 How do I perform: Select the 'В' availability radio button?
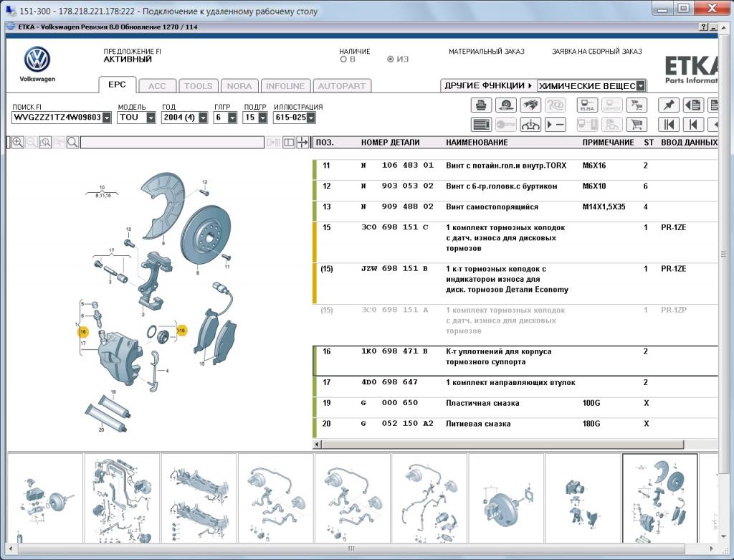point(343,60)
